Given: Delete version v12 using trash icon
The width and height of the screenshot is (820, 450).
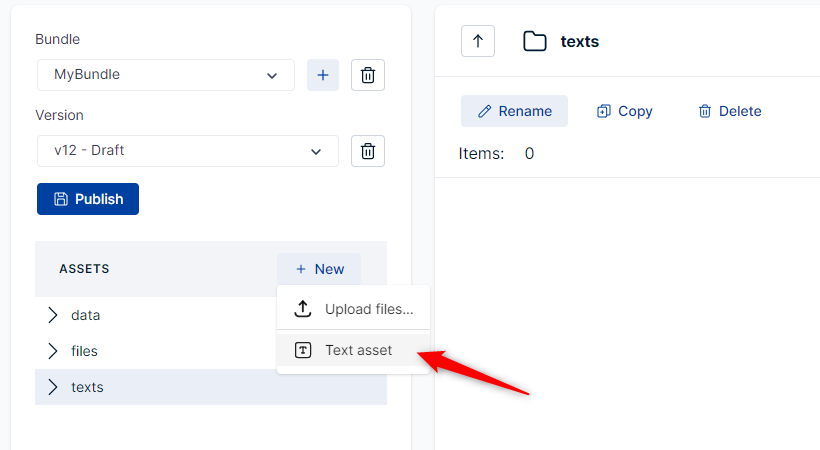Looking at the screenshot, I should pos(368,151).
